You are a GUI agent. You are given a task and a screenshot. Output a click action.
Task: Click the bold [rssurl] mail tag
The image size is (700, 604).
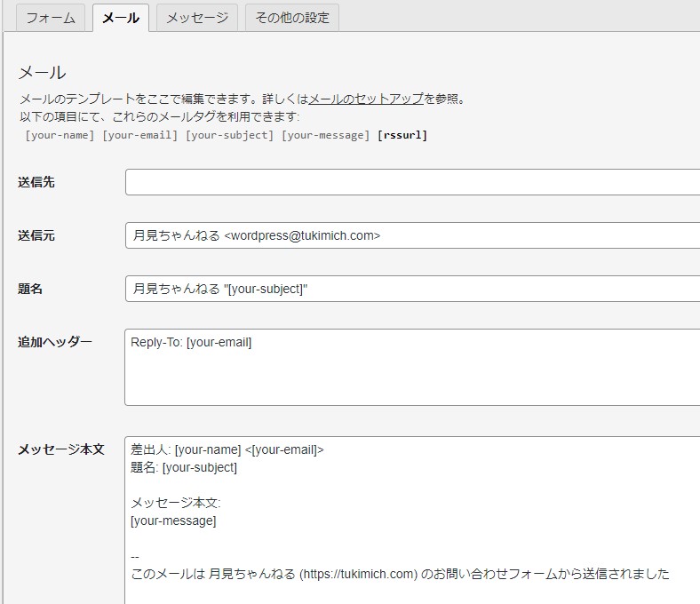pos(402,135)
